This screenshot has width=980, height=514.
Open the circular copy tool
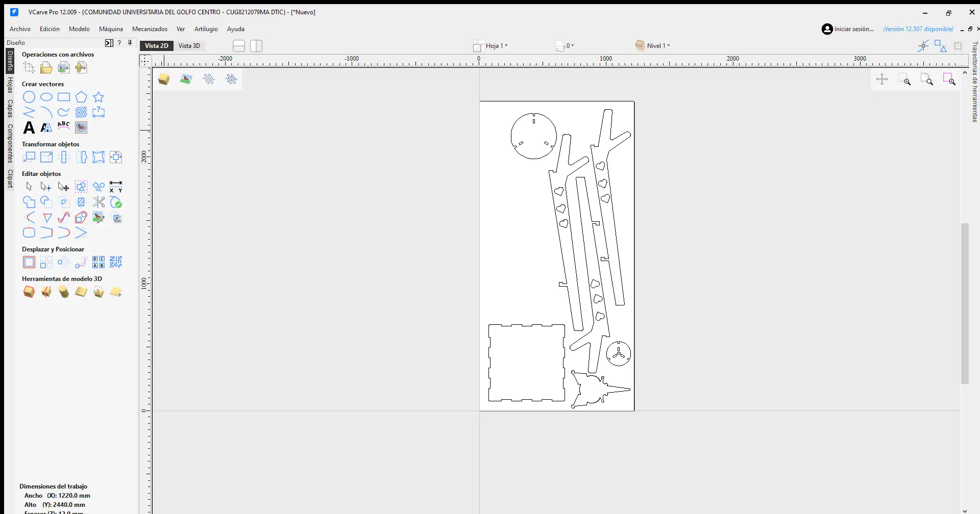tap(64, 262)
